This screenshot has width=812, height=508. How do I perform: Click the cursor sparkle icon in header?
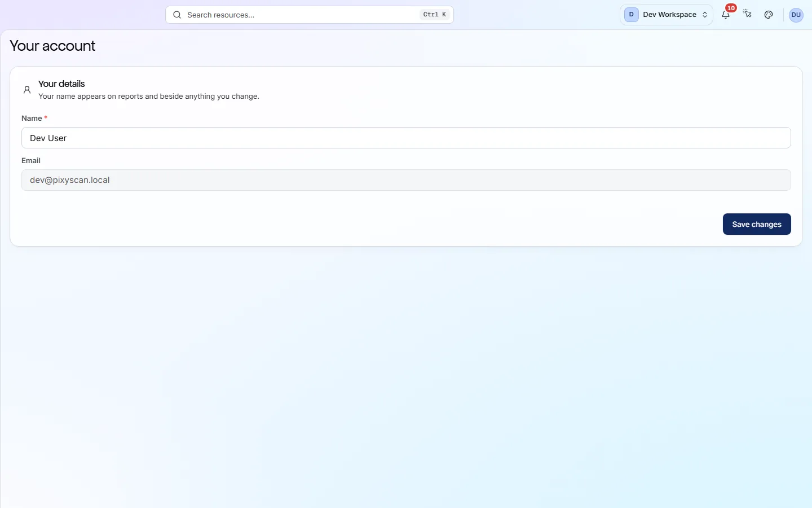point(747,14)
